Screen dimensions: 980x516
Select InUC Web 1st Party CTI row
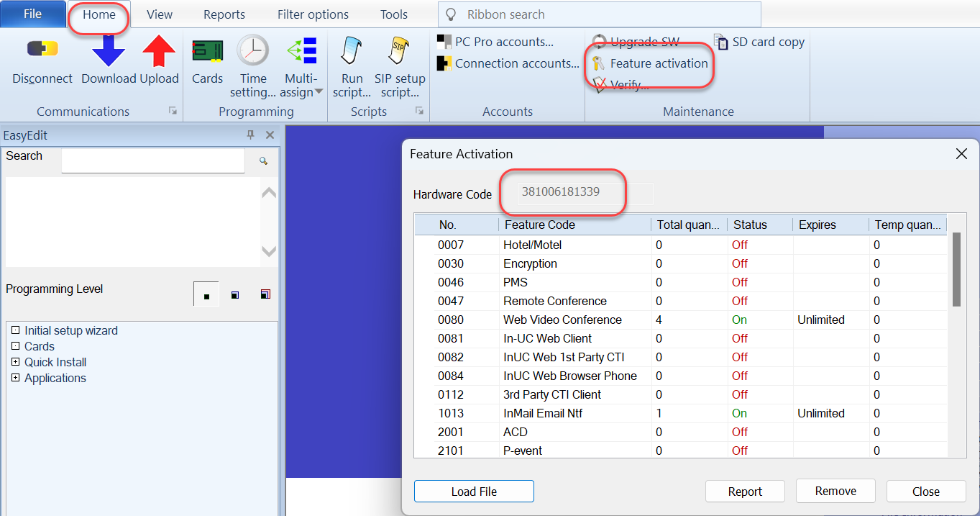(680, 357)
